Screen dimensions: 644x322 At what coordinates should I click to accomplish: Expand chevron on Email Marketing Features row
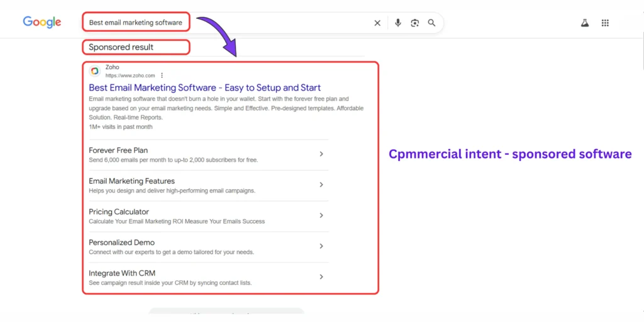pyautogui.click(x=321, y=185)
